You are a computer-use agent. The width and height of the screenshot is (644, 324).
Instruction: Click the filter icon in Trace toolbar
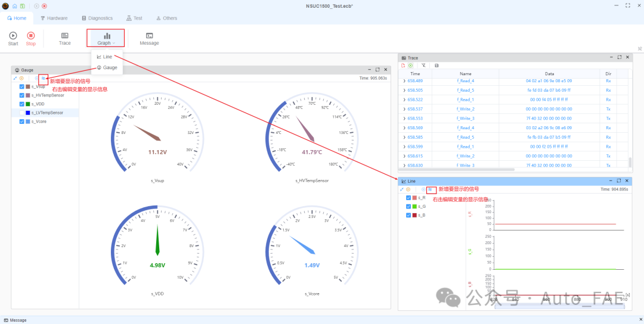click(423, 66)
